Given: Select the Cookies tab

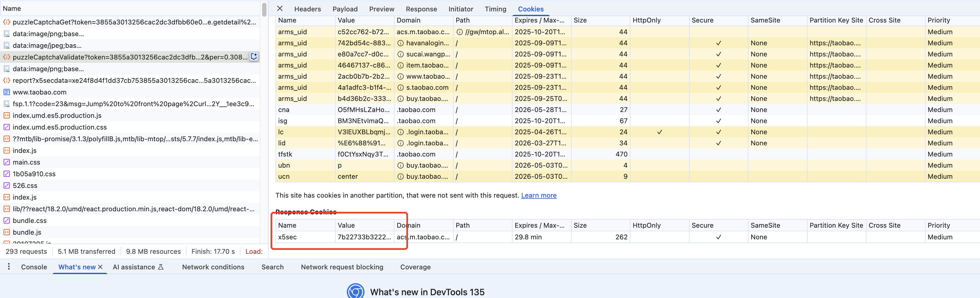Looking at the screenshot, I should coord(531,9).
